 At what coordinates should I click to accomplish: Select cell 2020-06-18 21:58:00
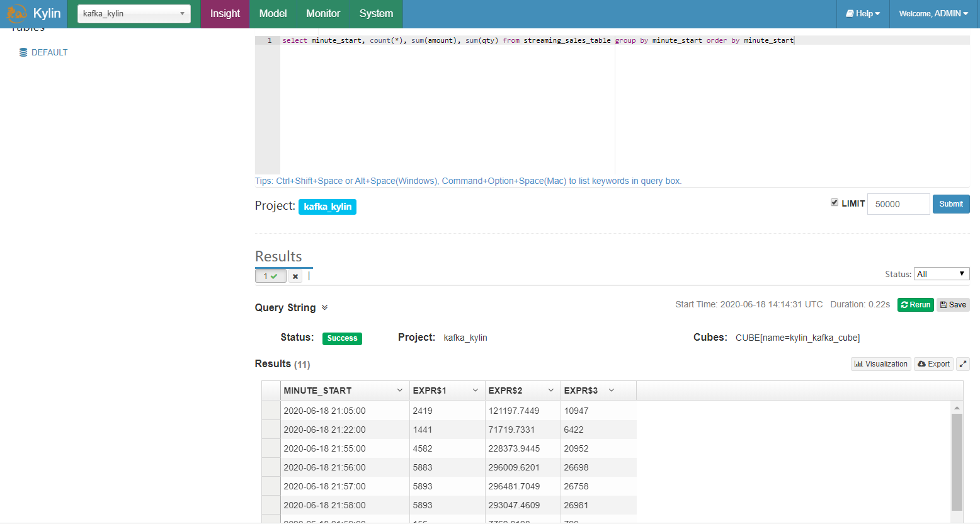(x=345, y=505)
